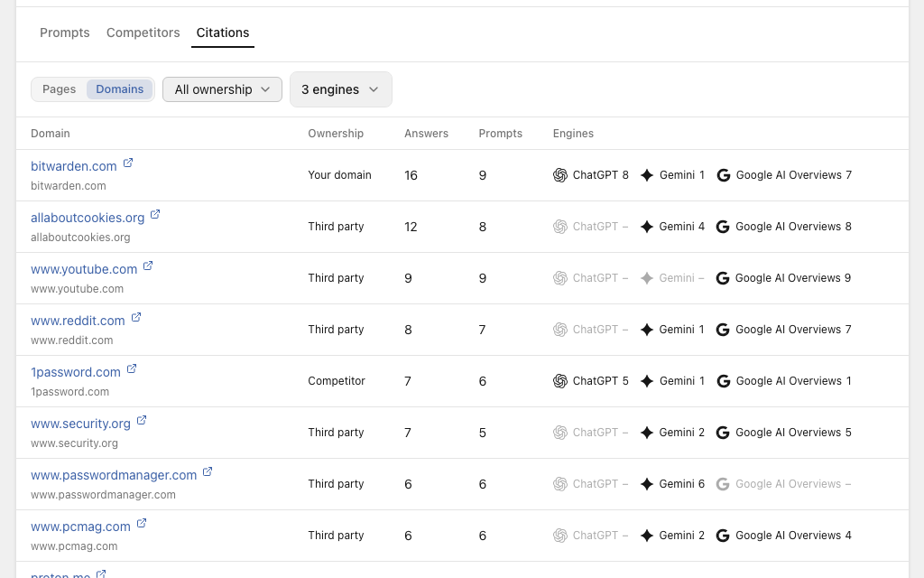Expand the 3 engines filter dropdown
This screenshot has height=578, width=924.
pyautogui.click(x=340, y=89)
